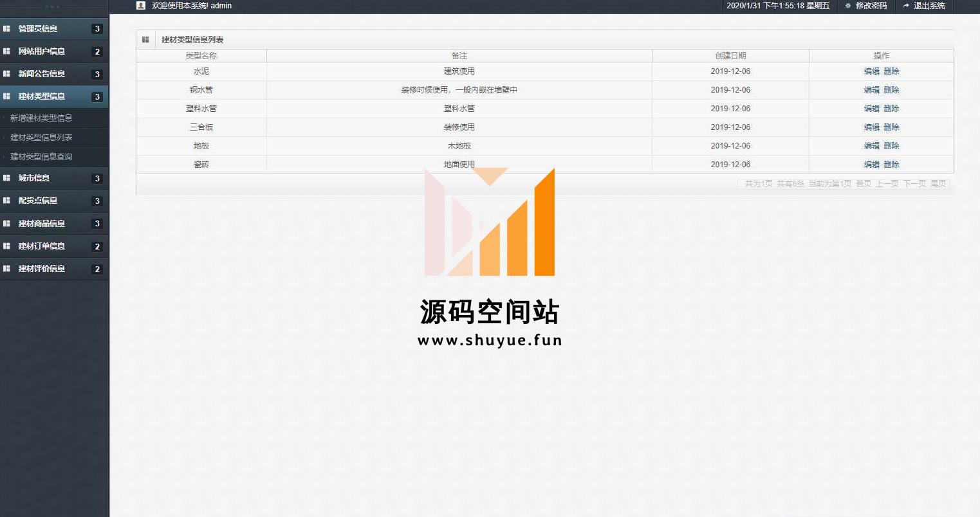
Task: Click the grid icon beside 建材类型信息 menu
Action: pyautogui.click(x=7, y=96)
